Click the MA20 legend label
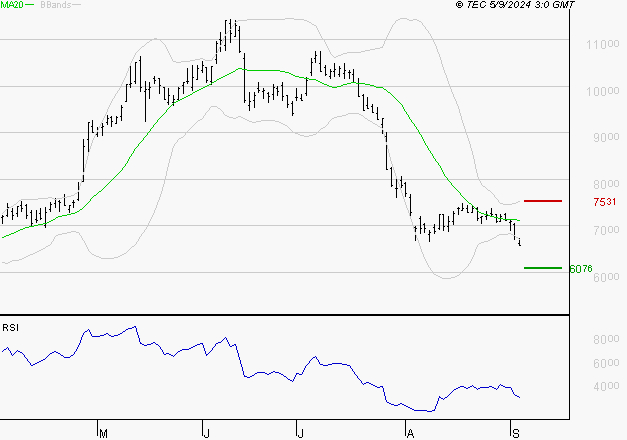 click(x=12, y=5)
